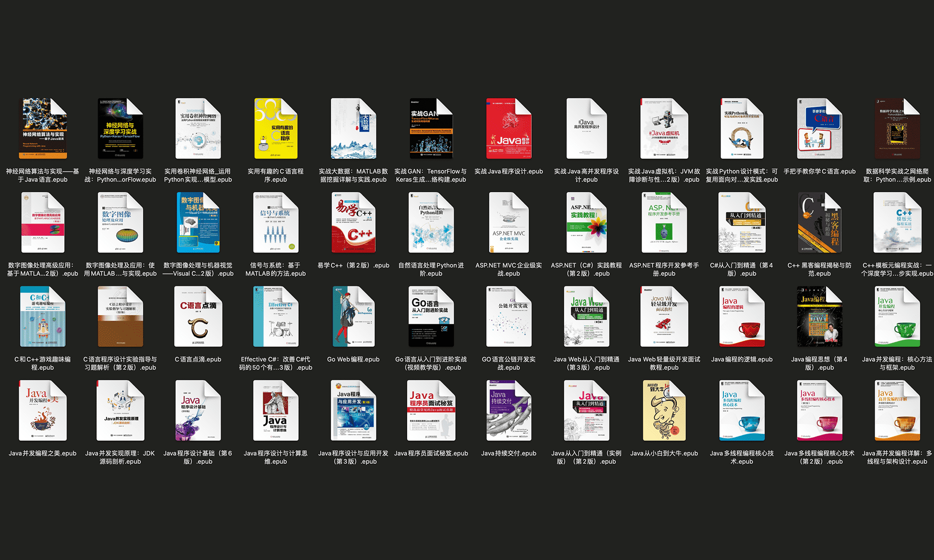
Task: Click ASP.NET程序开发参考手册 icon
Action: click(x=664, y=222)
